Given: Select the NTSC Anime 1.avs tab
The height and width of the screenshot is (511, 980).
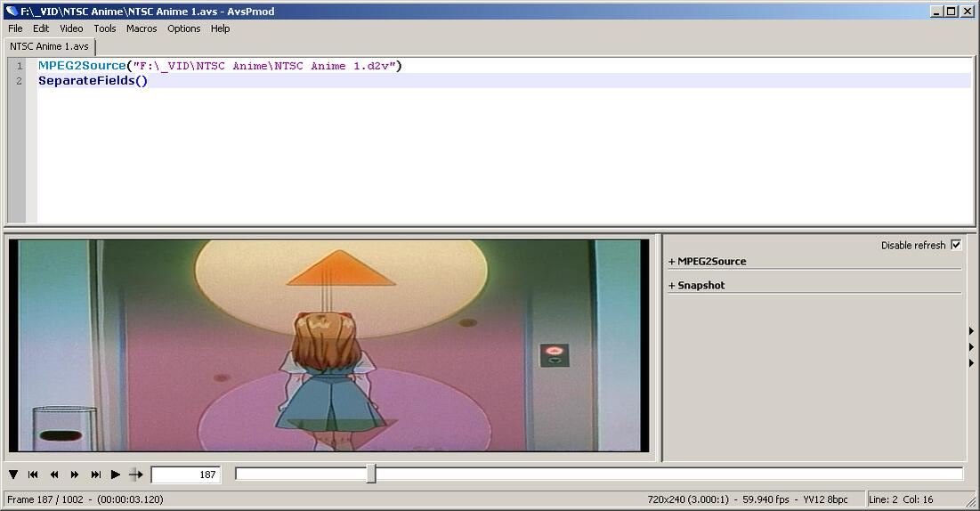Looking at the screenshot, I should (49, 46).
